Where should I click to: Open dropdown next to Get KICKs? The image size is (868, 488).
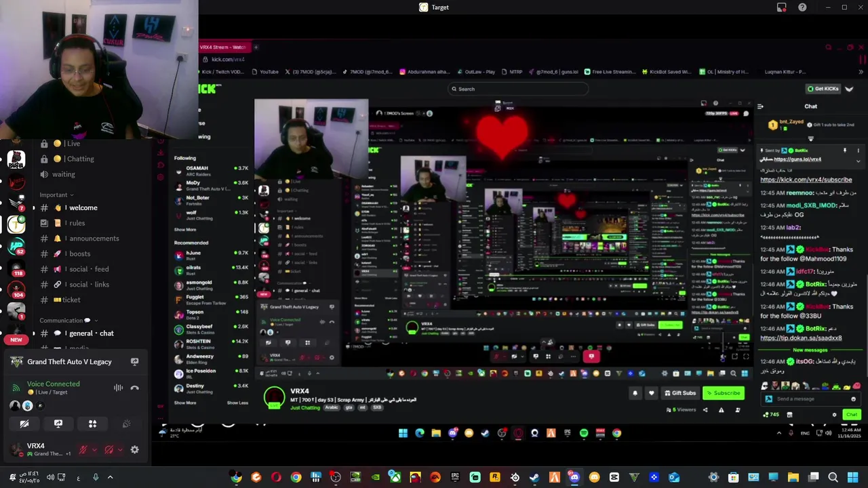pos(849,89)
